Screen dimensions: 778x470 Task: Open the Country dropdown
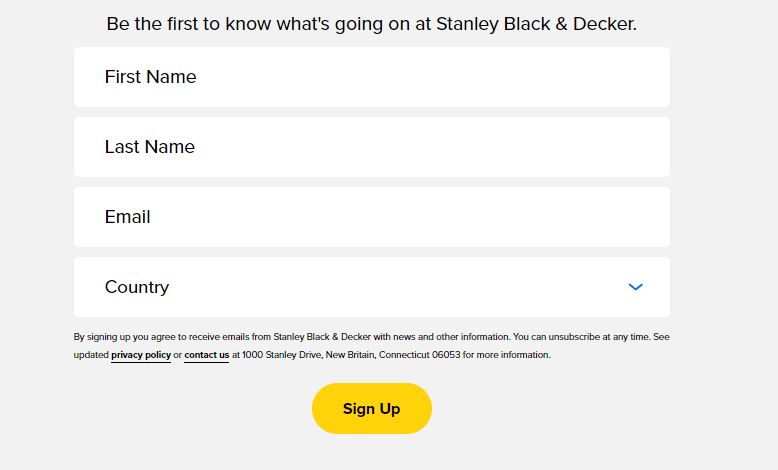tap(371, 287)
